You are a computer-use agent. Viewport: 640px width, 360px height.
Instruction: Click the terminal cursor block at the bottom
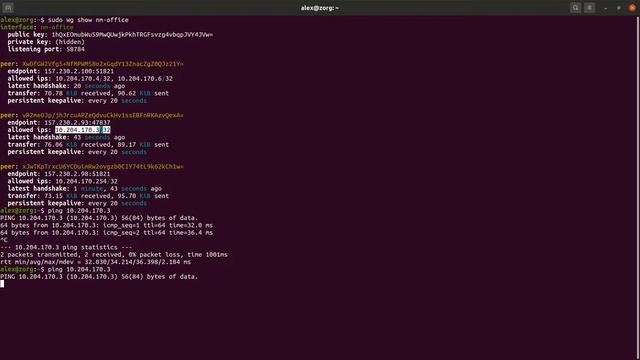2,284
